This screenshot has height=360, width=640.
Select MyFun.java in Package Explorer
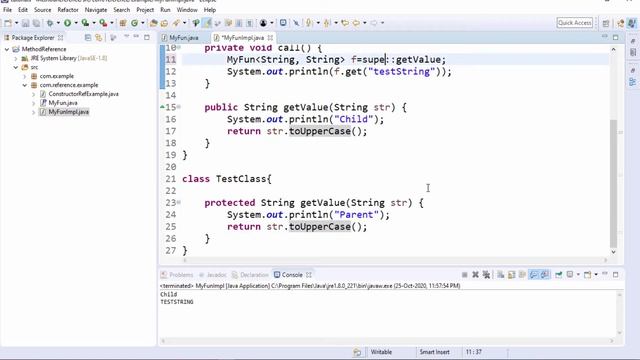63,103
